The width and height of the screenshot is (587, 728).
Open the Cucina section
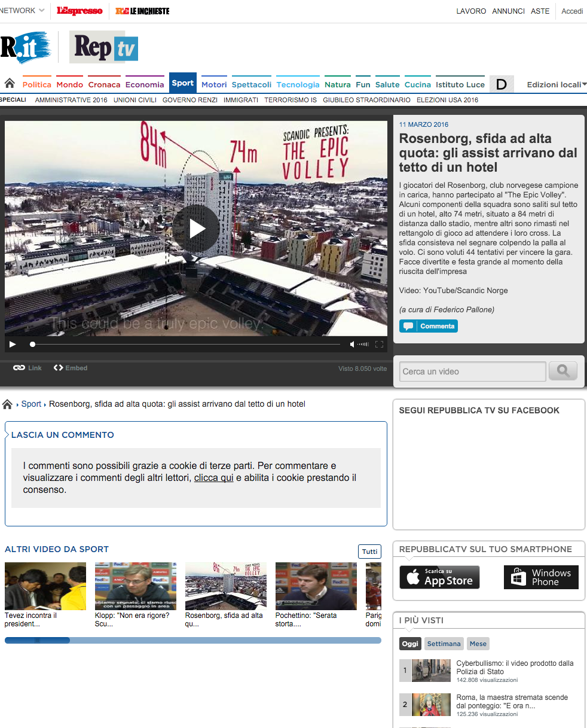(x=418, y=84)
